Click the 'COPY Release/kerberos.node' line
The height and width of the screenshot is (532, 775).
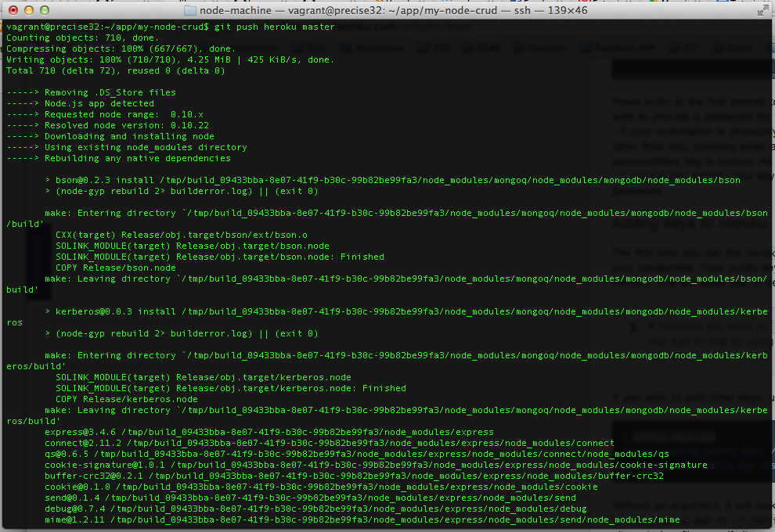coord(127,399)
